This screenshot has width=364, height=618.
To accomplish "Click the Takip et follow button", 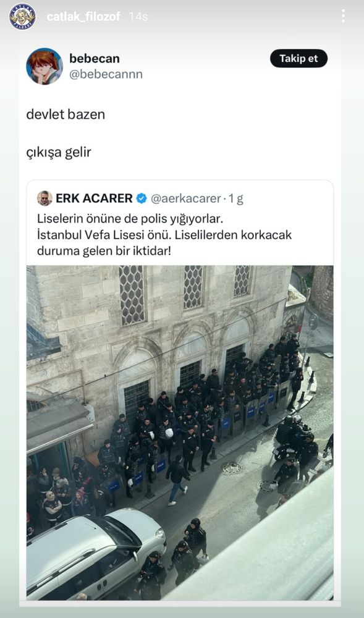I will pyautogui.click(x=298, y=58).
